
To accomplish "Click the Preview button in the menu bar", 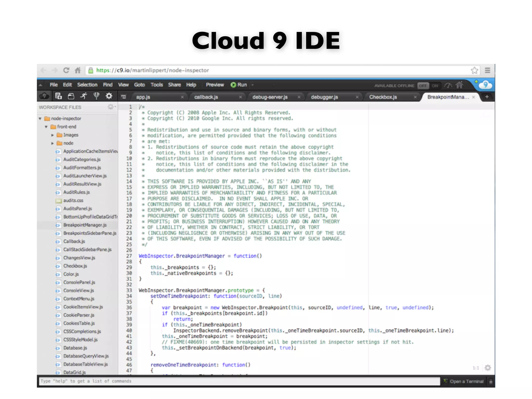I will (215, 85).
